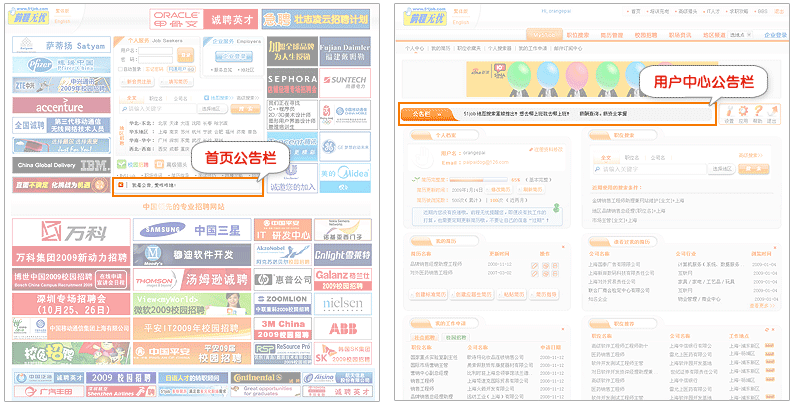Close the My Resume panel with x

click(x=563, y=247)
